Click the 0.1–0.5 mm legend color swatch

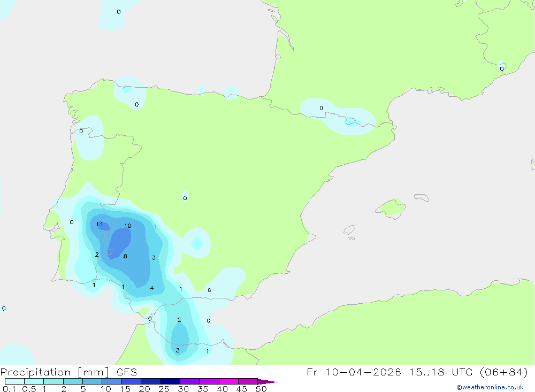[x=14, y=381]
